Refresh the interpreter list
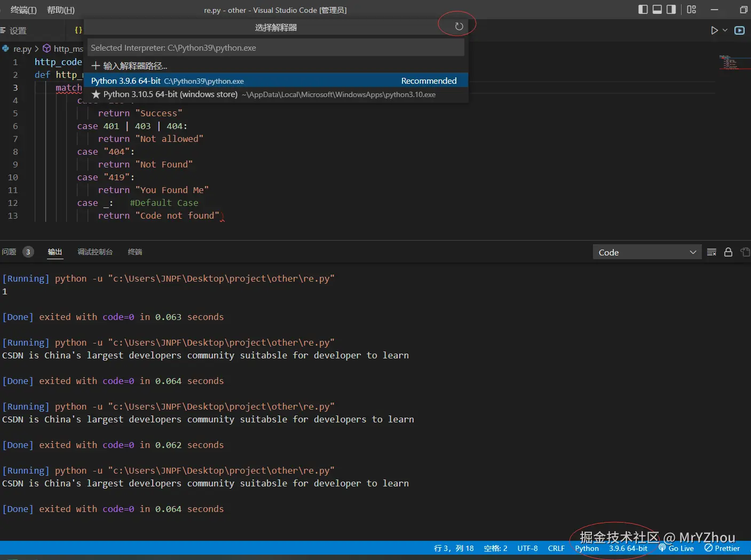751x560 pixels. point(458,27)
